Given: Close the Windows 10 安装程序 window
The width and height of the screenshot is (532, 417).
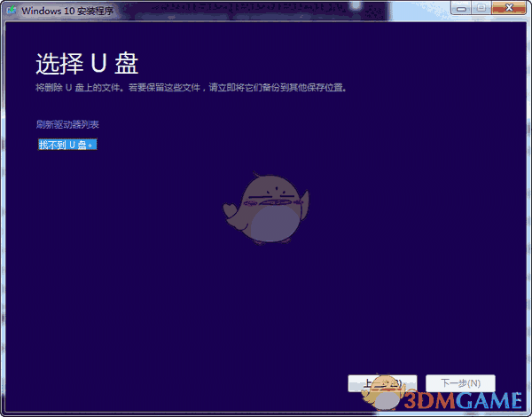Looking at the screenshot, I should (x=509, y=8).
